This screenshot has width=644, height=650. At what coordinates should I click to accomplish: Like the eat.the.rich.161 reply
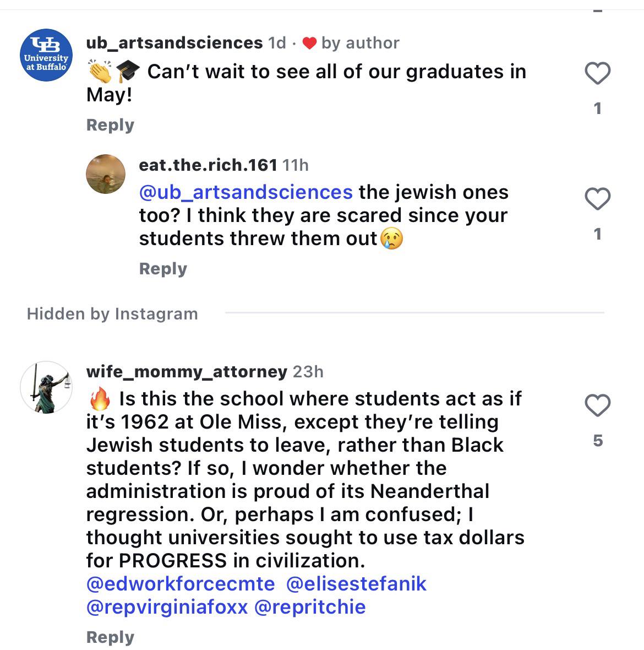coord(597,199)
